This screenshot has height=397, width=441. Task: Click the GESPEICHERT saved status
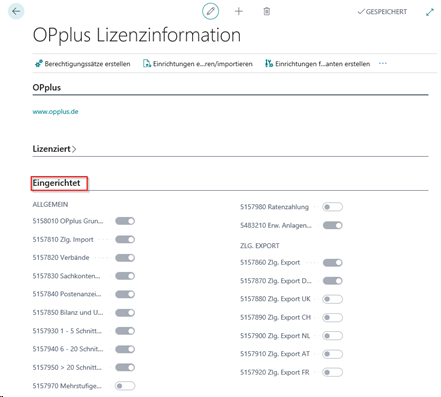382,12
